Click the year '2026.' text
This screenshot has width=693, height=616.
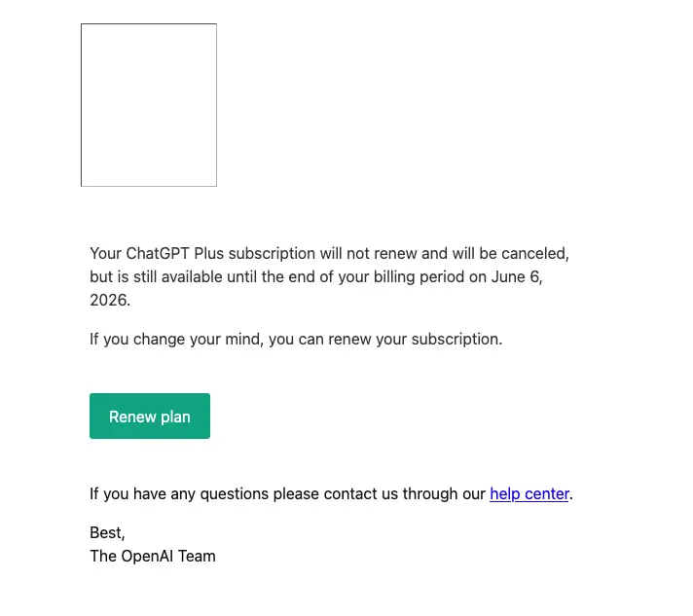[110, 301]
